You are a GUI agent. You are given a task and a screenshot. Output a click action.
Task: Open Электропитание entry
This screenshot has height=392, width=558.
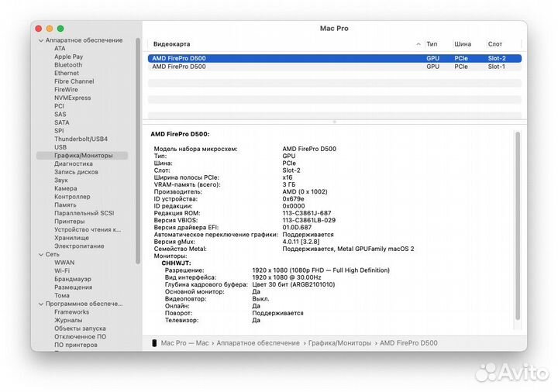coord(79,246)
